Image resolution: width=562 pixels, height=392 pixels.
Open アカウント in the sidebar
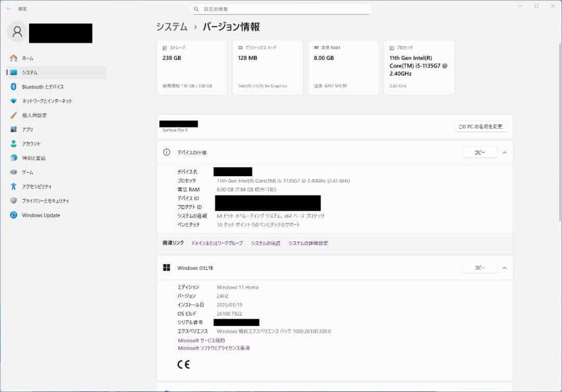tap(56, 143)
